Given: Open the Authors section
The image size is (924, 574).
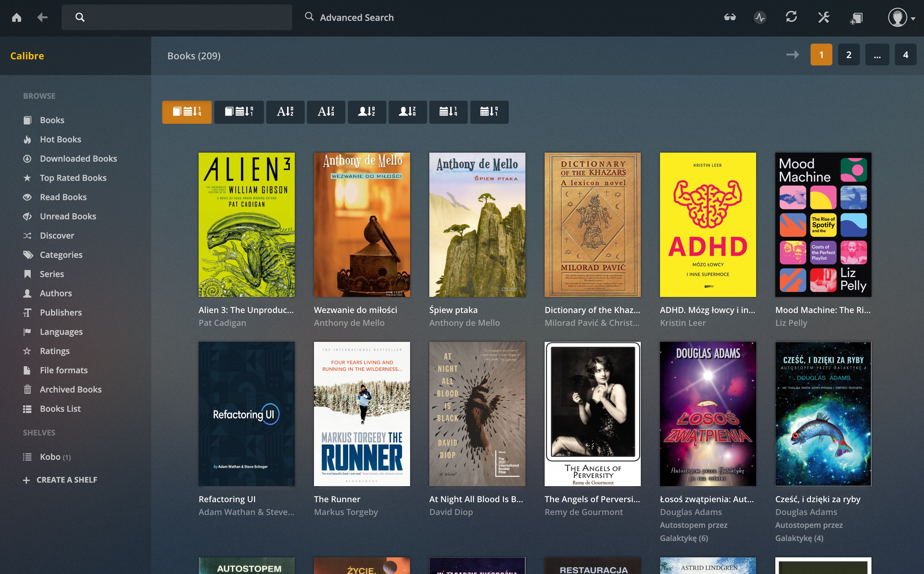Looking at the screenshot, I should 56,293.
